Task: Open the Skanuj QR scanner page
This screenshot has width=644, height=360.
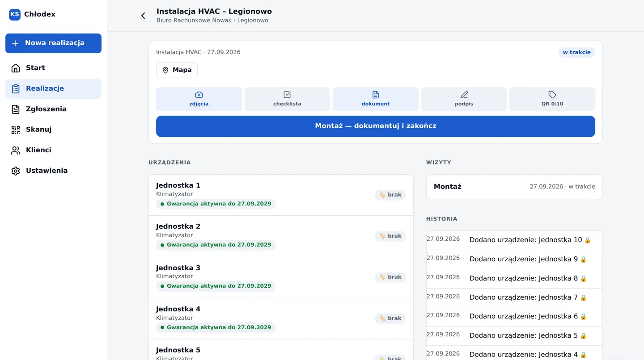Action: click(53, 130)
